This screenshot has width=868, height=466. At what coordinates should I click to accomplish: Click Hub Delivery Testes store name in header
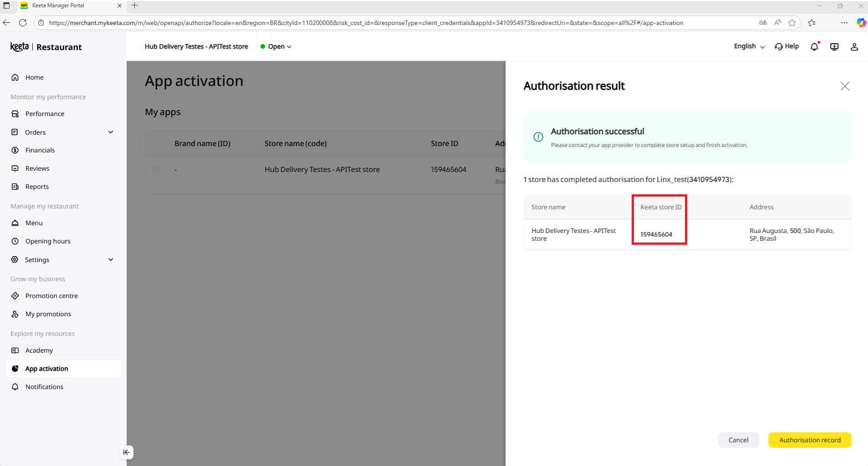click(196, 46)
